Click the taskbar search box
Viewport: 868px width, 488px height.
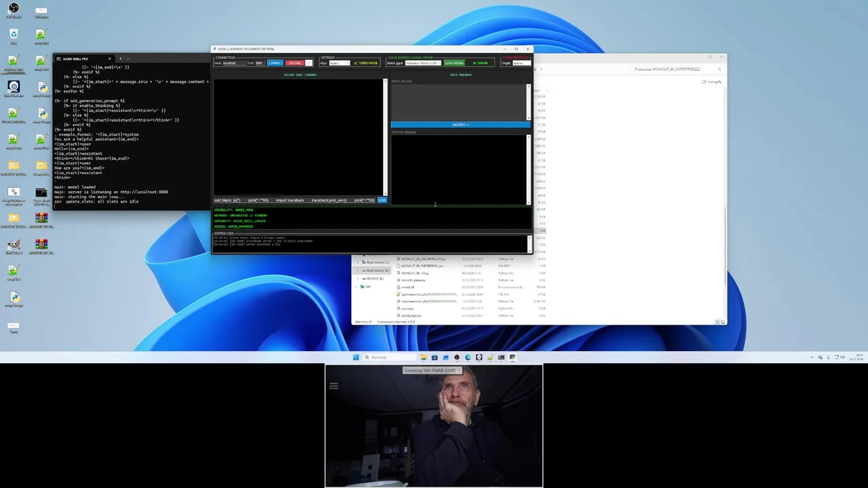(x=390, y=357)
